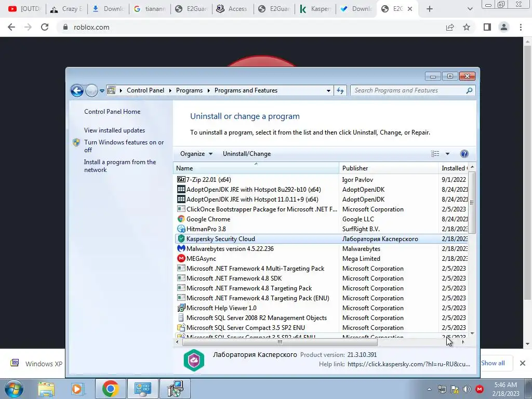Image resolution: width=532 pixels, height=399 pixels.
Task: Click the MEGAsync red icon in list
Action: click(x=181, y=259)
